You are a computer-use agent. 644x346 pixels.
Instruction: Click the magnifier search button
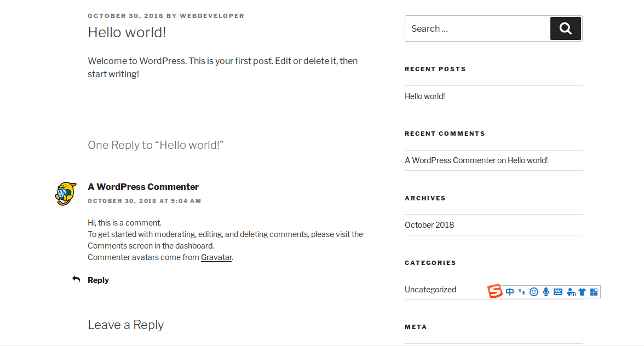click(x=565, y=28)
